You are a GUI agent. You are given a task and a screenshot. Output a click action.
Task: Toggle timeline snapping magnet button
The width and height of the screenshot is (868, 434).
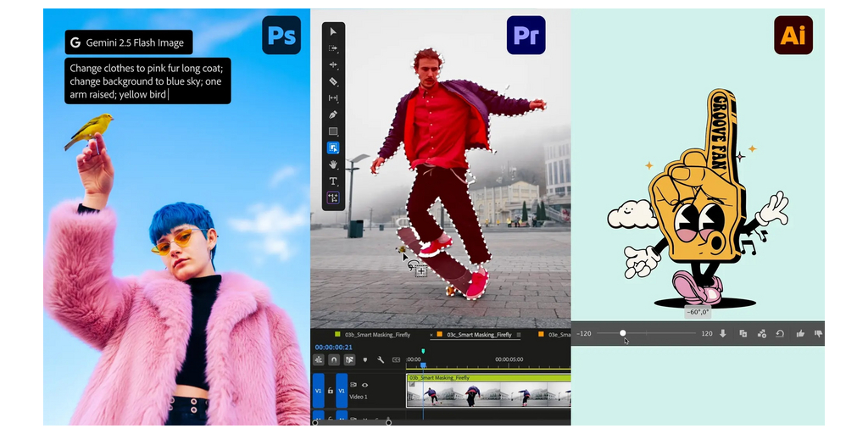click(x=333, y=360)
